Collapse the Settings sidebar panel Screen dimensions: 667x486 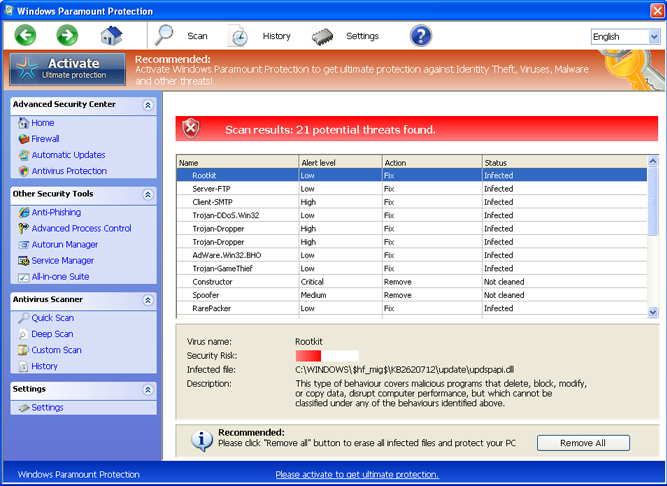tap(148, 389)
